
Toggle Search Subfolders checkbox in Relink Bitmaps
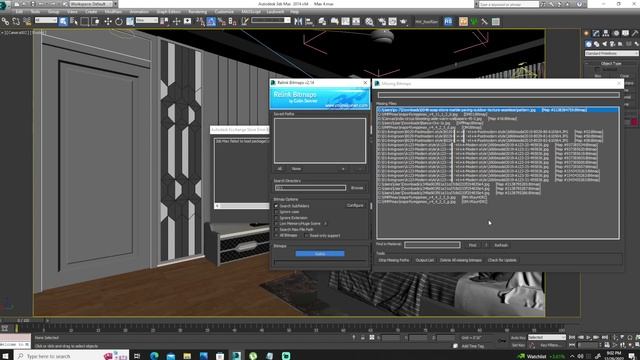276,206
